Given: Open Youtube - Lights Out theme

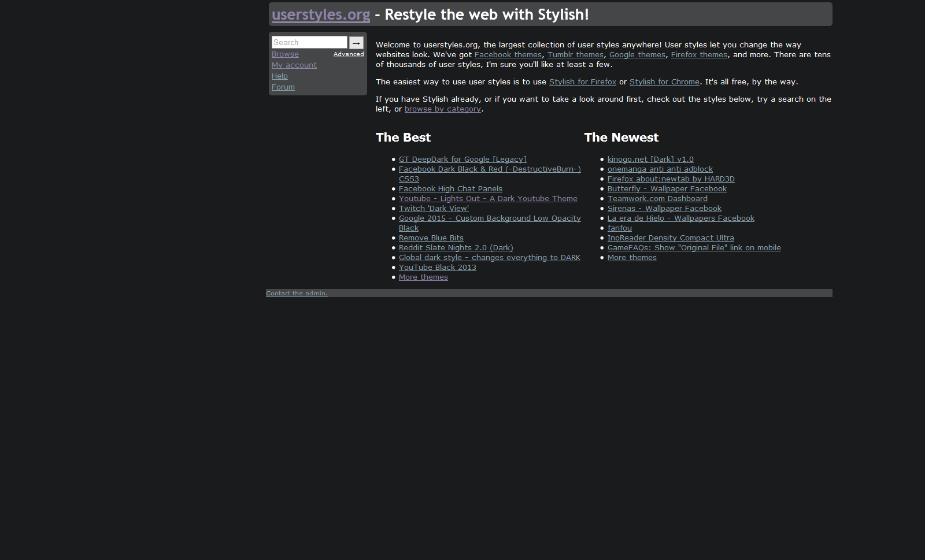Looking at the screenshot, I should click(488, 199).
